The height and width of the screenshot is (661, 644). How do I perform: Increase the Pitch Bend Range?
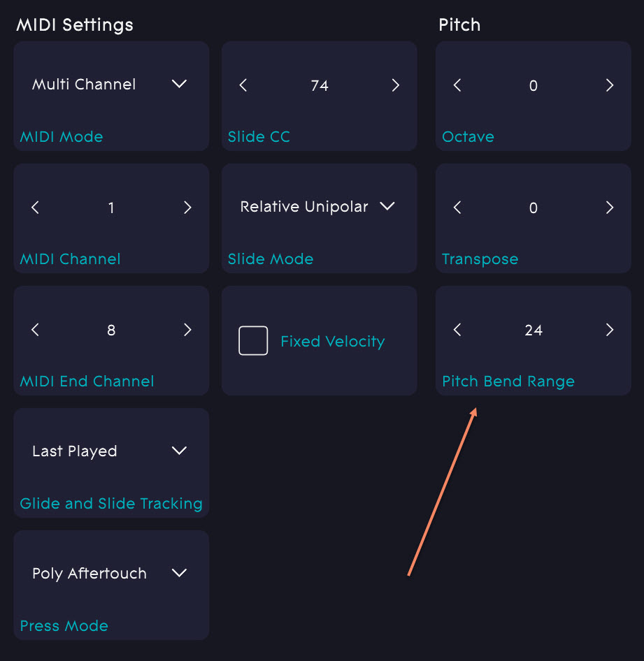pyautogui.click(x=609, y=330)
